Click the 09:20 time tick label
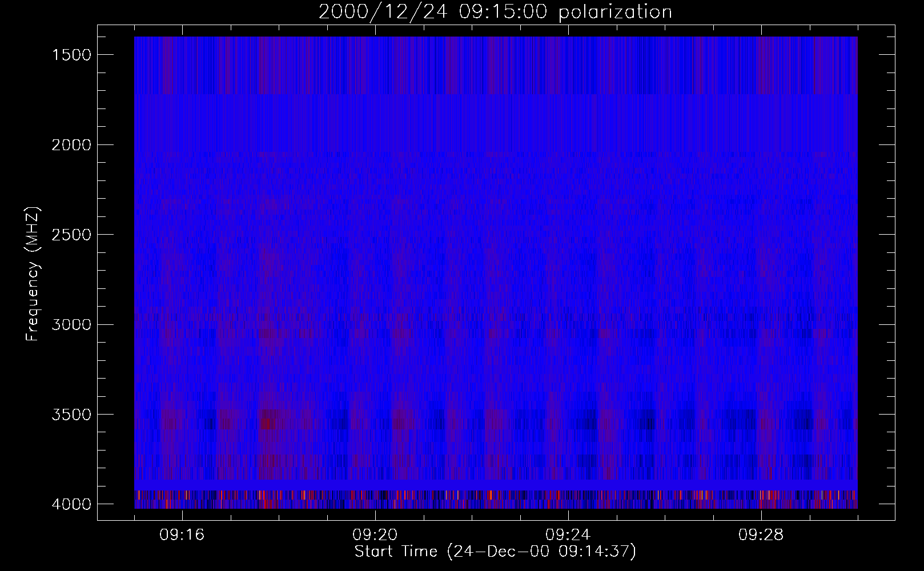Viewport: 924px width, 571px height. pyautogui.click(x=375, y=535)
